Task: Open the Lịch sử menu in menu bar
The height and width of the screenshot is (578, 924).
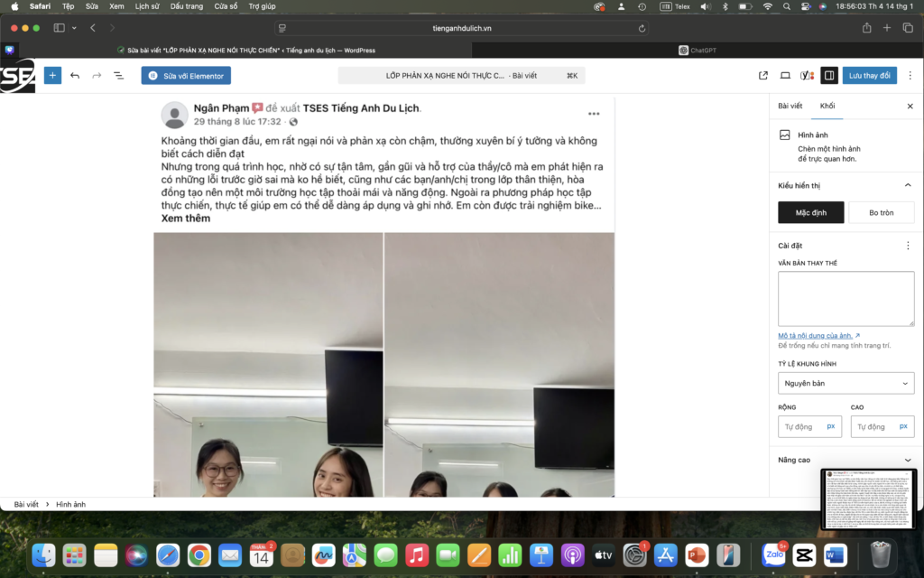Action: [146, 6]
